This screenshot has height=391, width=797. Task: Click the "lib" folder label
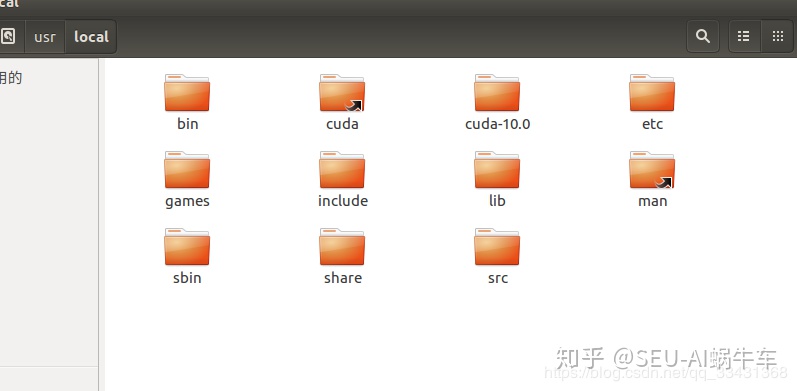click(497, 201)
